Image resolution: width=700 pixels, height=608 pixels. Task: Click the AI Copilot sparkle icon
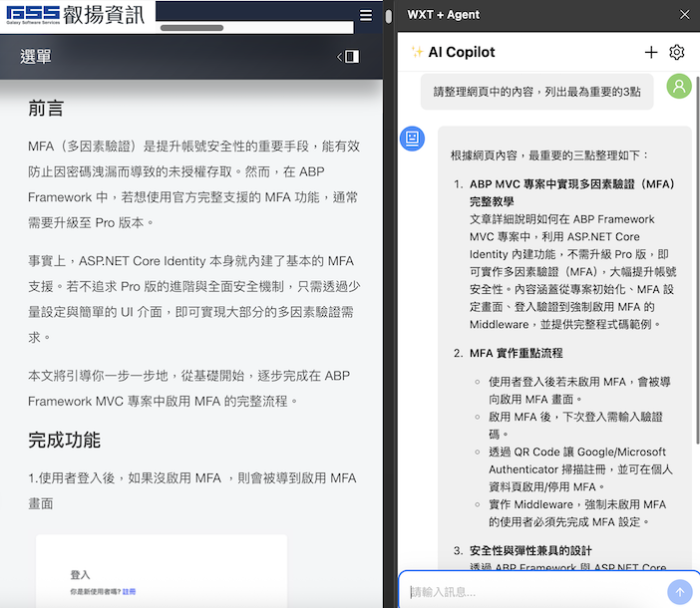tap(417, 52)
